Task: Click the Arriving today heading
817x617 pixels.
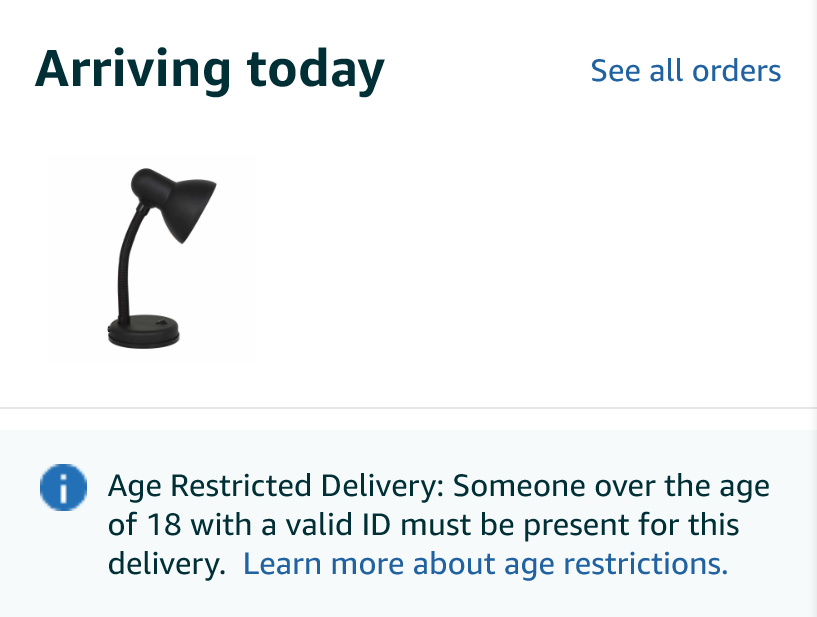Action: 210,70
